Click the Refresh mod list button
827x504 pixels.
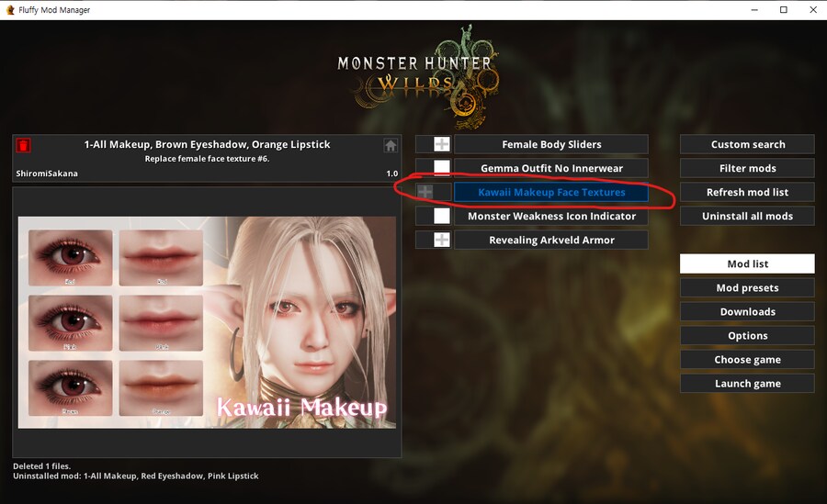tap(747, 192)
